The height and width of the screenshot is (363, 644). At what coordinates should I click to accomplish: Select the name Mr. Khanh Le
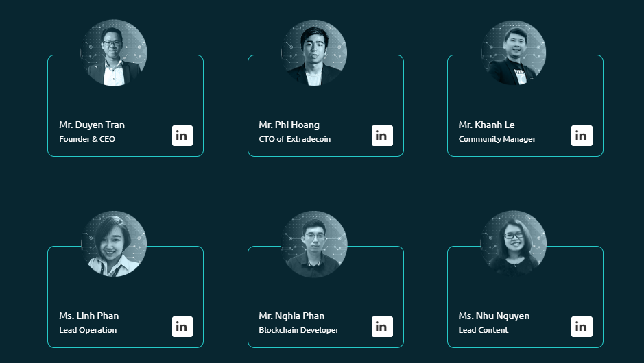point(486,125)
